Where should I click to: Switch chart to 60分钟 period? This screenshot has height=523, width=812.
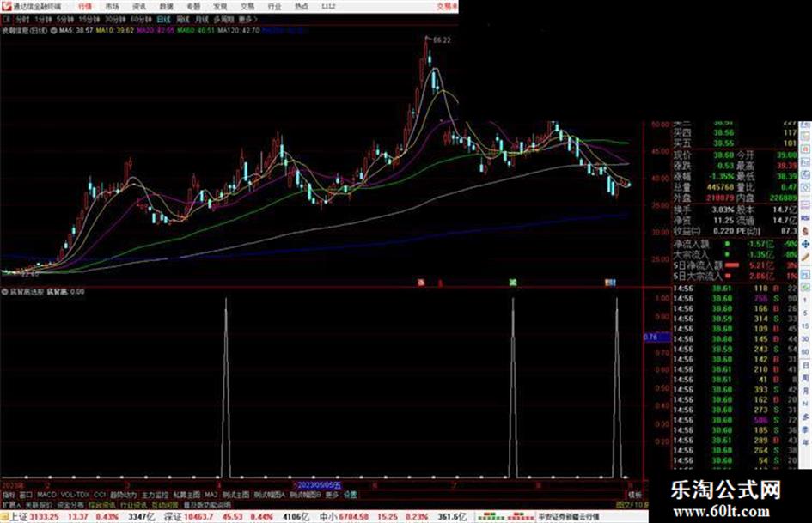click(141, 19)
